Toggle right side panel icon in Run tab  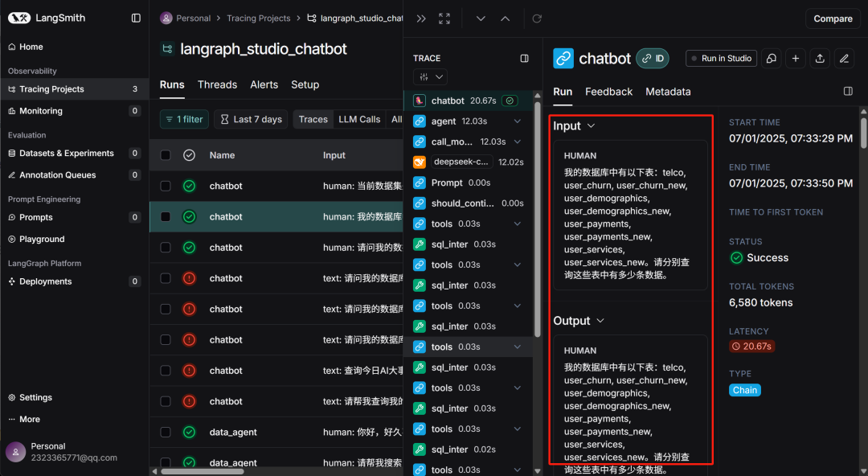(848, 91)
